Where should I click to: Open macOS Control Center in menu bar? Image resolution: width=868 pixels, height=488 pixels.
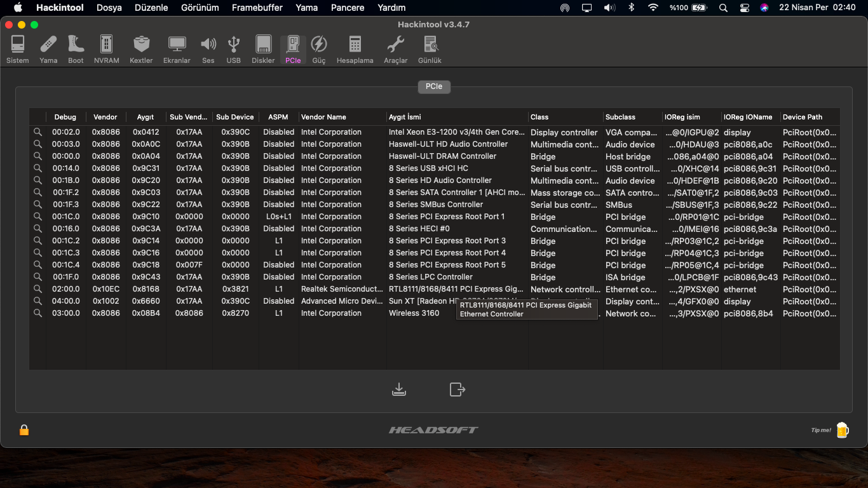[x=745, y=8]
